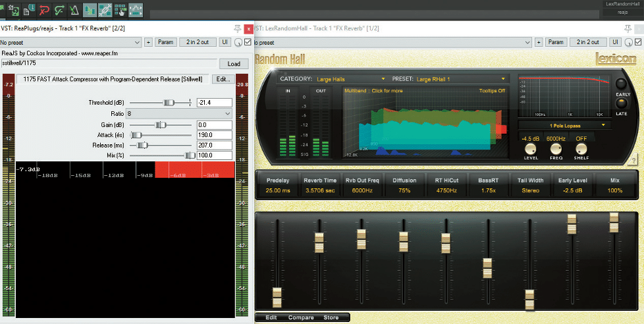Select the Predelay parameter cell

coord(278,185)
